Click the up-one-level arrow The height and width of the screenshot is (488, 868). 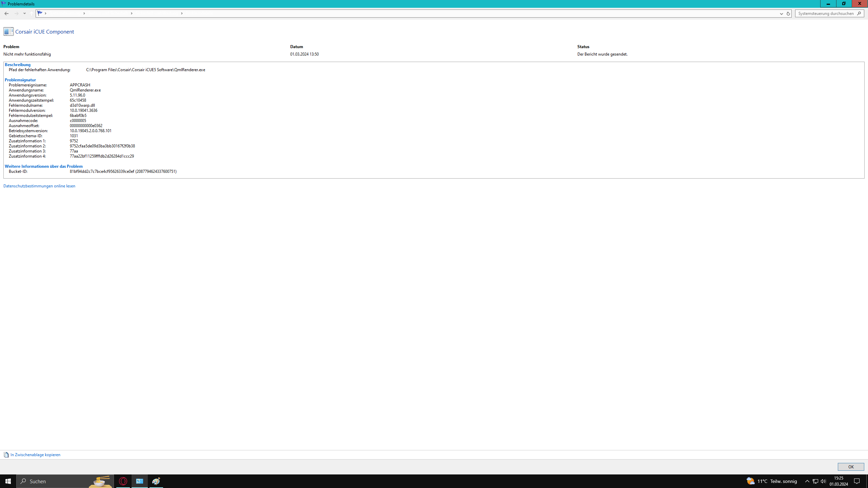coord(32,14)
